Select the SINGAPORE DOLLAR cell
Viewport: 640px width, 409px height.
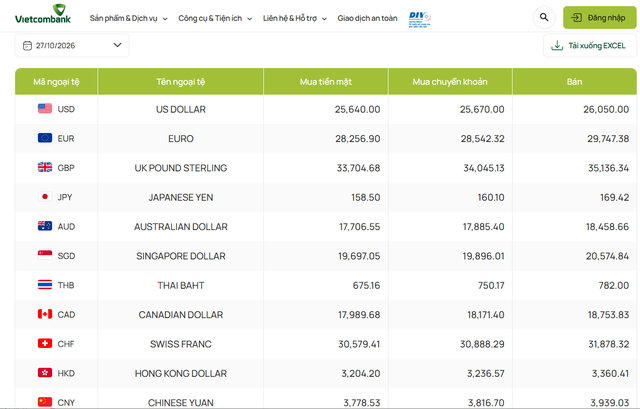181,256
